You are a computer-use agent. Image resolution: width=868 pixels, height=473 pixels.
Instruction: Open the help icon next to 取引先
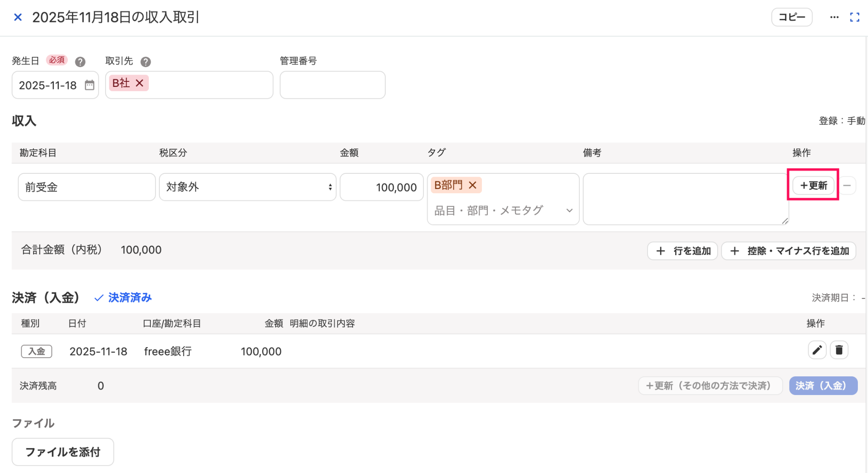pos(145,62)
